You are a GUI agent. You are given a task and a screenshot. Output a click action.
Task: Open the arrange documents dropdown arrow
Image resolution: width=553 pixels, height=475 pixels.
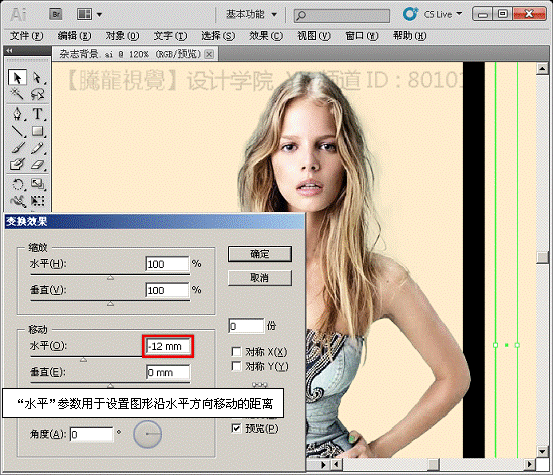coord(99,14)
